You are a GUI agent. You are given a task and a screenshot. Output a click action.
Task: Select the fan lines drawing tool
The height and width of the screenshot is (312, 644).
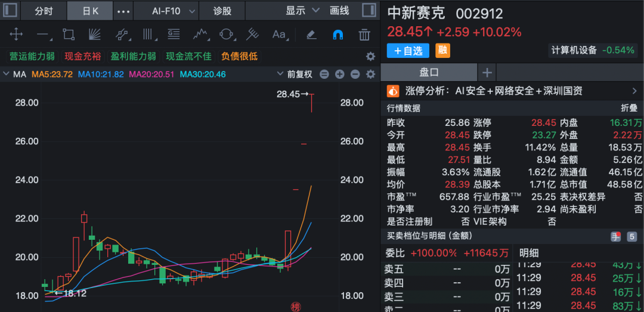pos(95,35)
